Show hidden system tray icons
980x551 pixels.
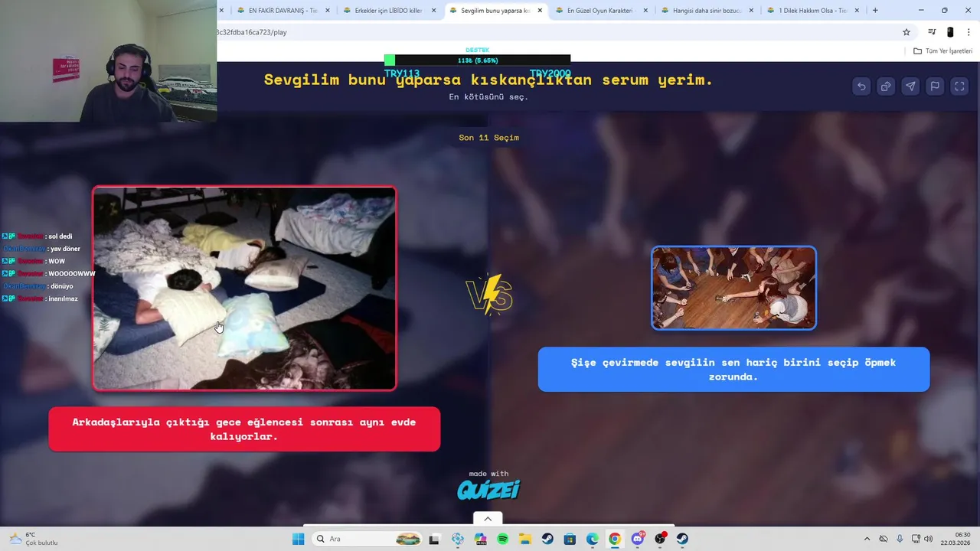point(867,539)
